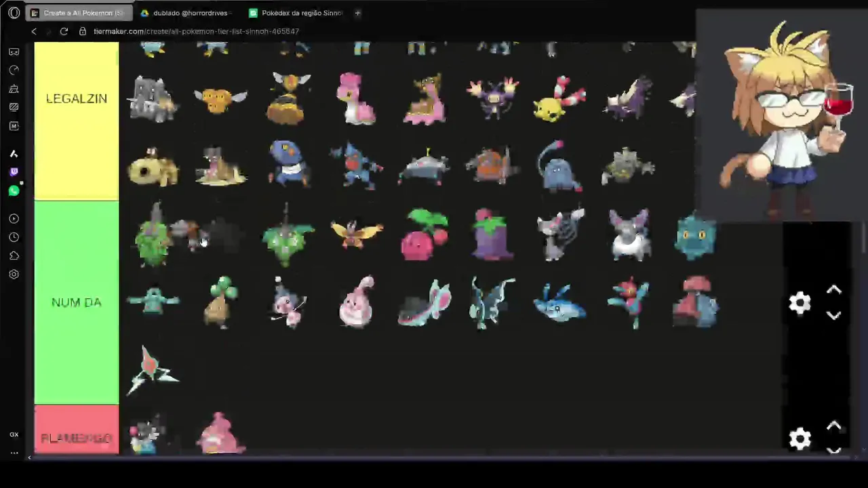Select Toxicroak in LEGALZIN tier
The image size is (868, 488).
357,165
